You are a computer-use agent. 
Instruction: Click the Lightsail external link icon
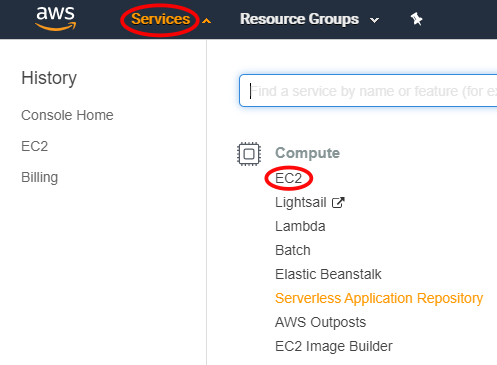(338, 202)
